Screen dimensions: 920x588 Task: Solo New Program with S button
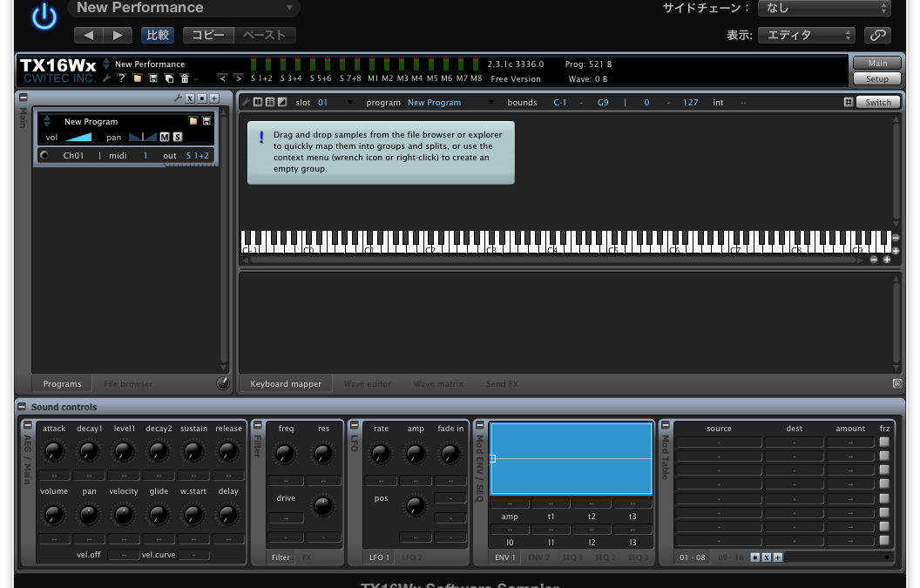point(178,137)
